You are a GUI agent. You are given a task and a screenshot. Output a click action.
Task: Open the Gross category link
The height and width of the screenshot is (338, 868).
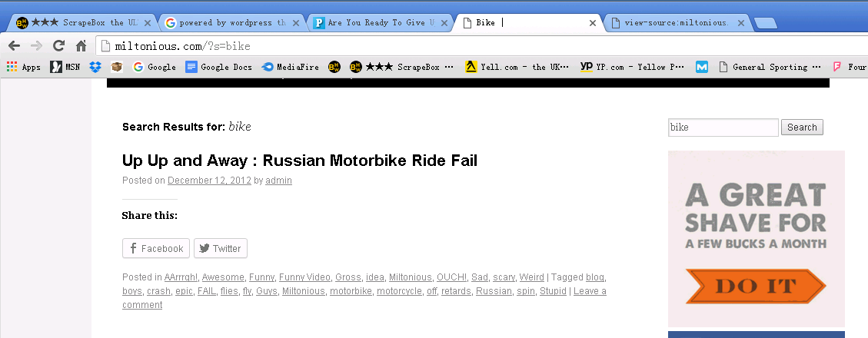[349, 277]
